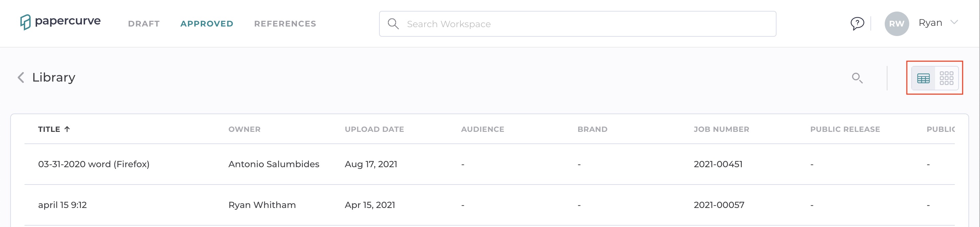This screenshot has height=227, width=980.
Task: Click job number '2021-00451'
Action: pyautogui.click(x=718, y=164)
